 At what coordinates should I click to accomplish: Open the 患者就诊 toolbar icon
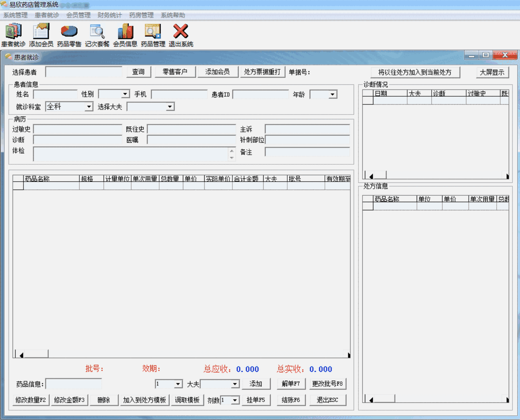(x=13, y=34)
